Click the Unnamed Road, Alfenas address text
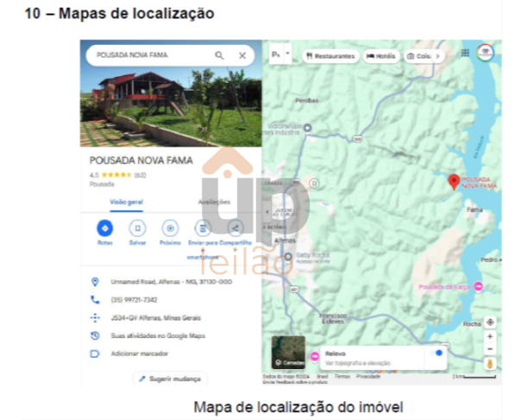The width and height of the screenshot is (522, 420). pyautogui.click(x=171, y=282)
